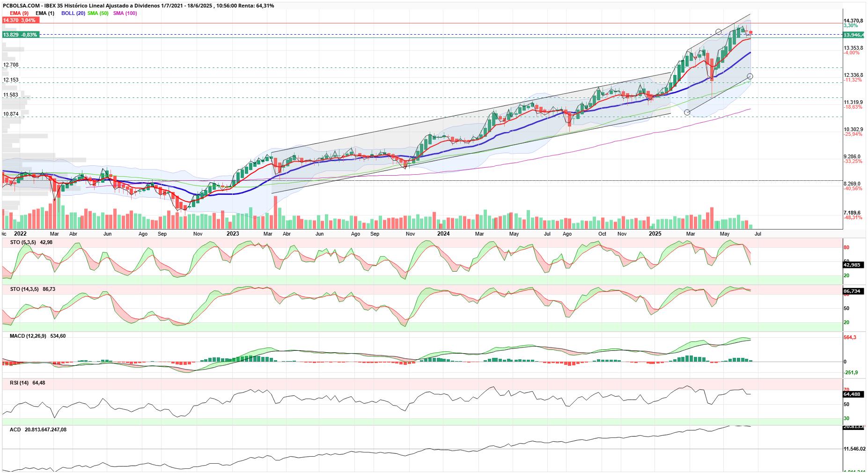Select the Oct label on the time axis
Viewport: 868px width, 474px height.
[602, 234]
